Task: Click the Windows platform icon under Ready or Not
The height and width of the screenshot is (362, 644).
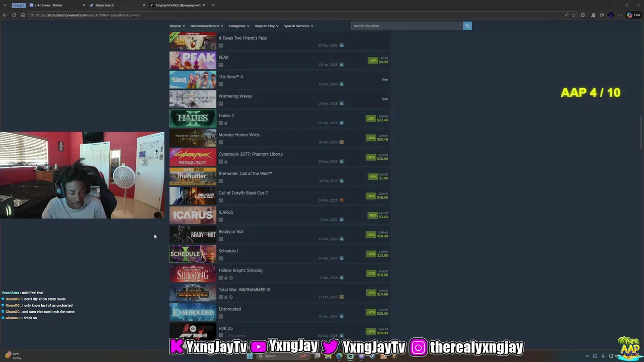Action: [x=221, y=239]
